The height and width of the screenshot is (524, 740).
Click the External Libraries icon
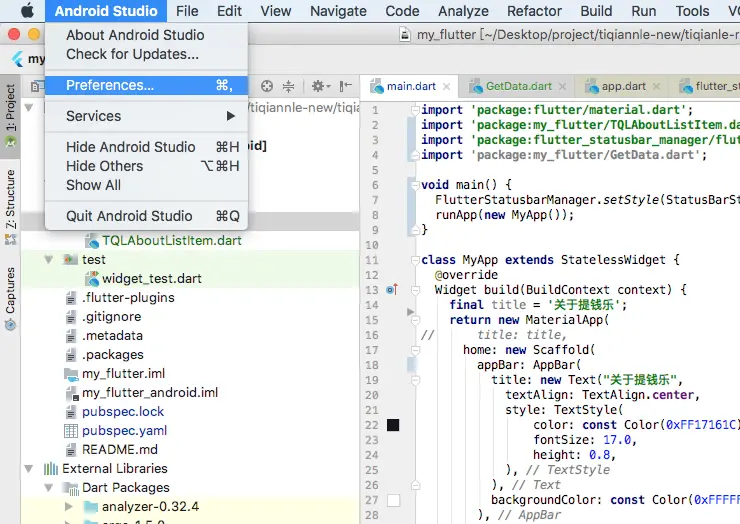[50, 469]
